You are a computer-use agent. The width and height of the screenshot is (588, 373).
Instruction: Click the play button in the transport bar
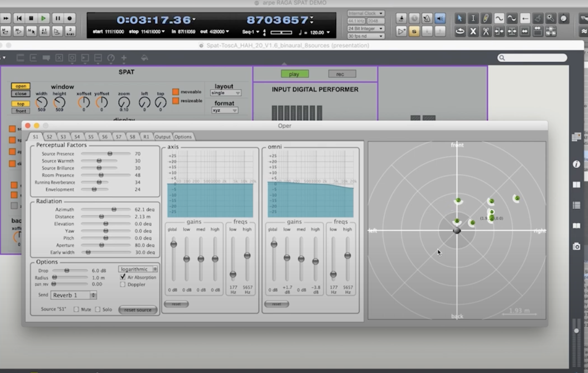(43, 18)
